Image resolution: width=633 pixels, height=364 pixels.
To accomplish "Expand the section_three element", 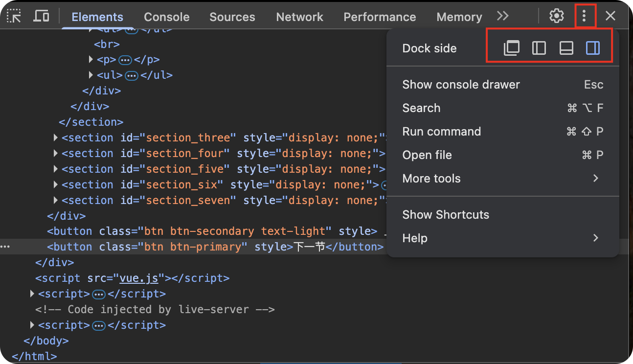I will tap(55, 137).
